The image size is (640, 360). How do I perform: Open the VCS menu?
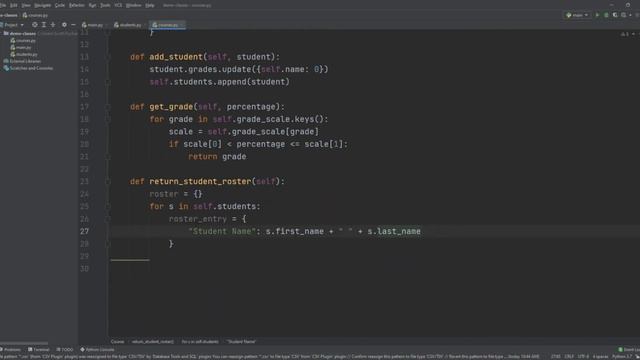point(118,5)
